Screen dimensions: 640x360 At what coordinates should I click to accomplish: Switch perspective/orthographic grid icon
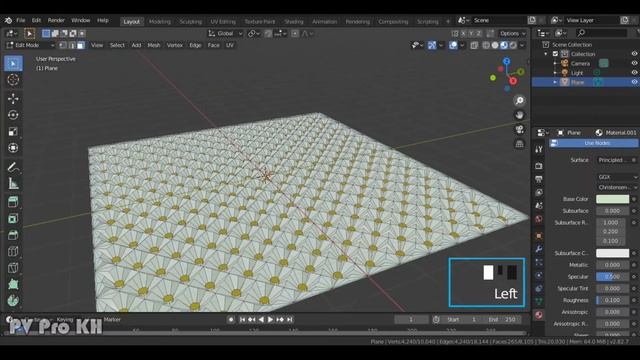tap(519, 144)
